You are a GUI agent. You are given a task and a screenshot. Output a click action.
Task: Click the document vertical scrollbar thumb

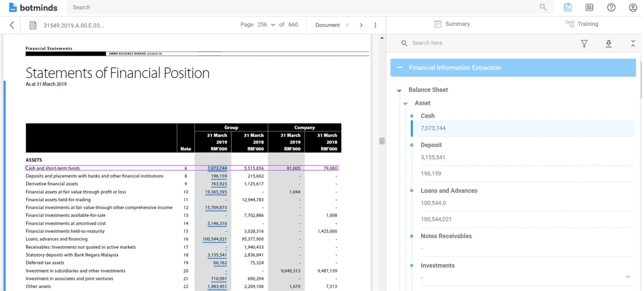(x=382, y=141)
